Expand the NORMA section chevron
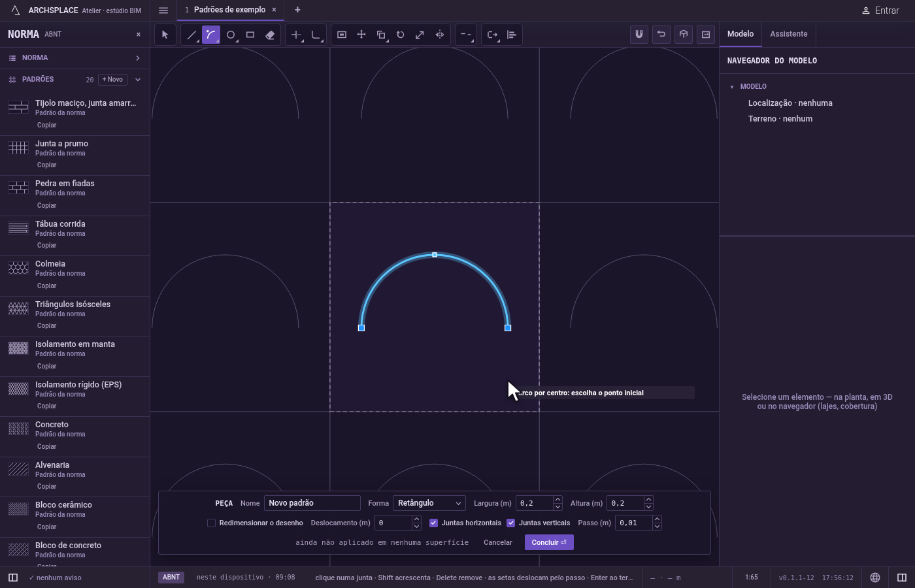This screenshot has height=588, width=915. [138, 58]
